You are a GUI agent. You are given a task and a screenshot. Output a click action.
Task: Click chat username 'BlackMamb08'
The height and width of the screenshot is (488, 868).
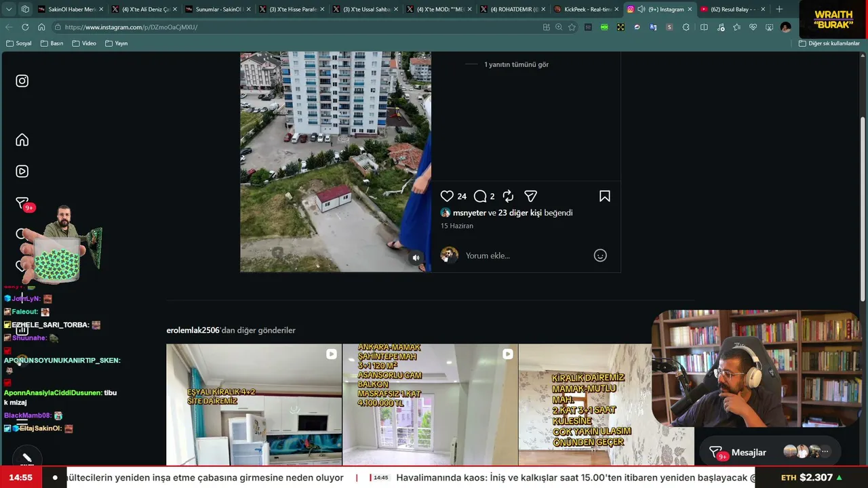pyautogui.click(x=27, y=415)
